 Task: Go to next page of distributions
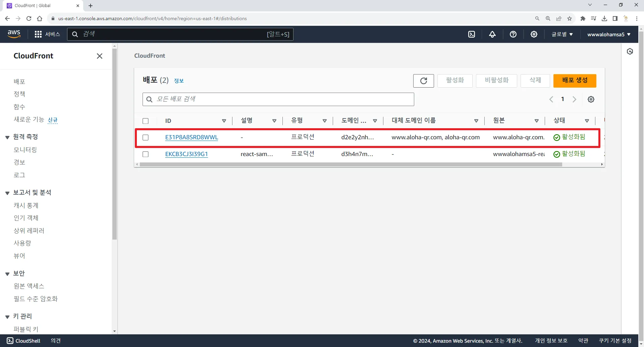pos(575,99)
